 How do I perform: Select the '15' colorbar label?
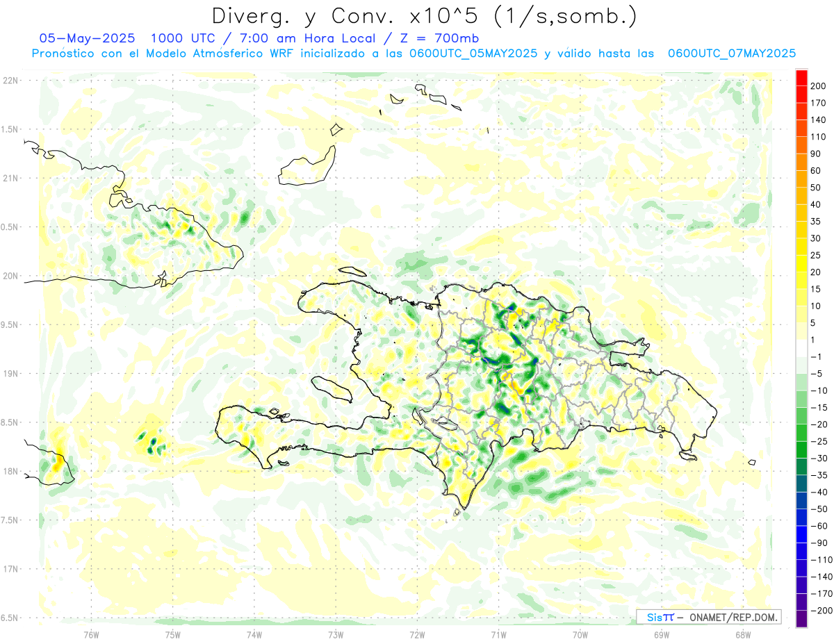point(816,289)
